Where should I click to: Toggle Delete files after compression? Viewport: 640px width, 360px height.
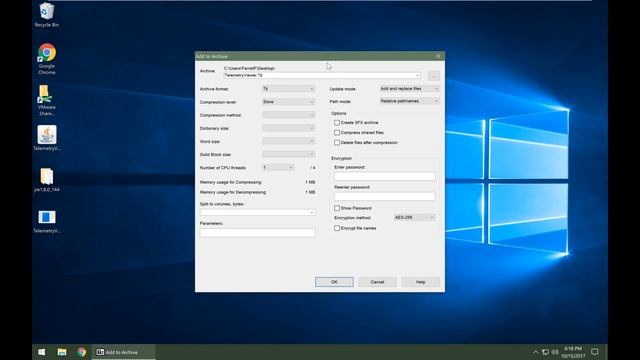[x=337, y=142]
